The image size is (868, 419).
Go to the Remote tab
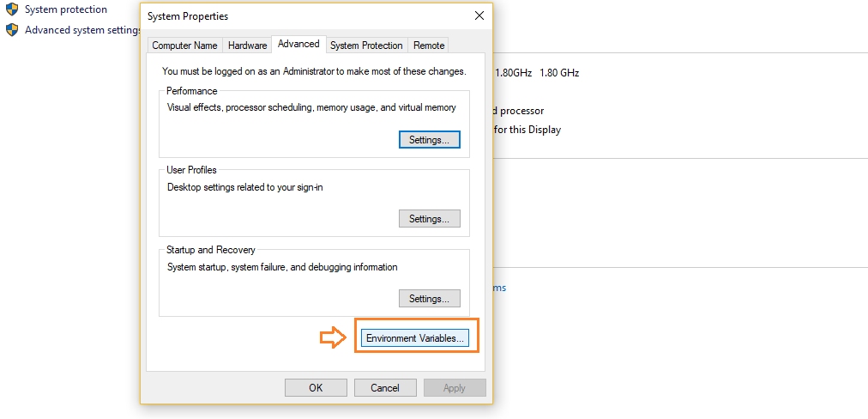(429, 46)
